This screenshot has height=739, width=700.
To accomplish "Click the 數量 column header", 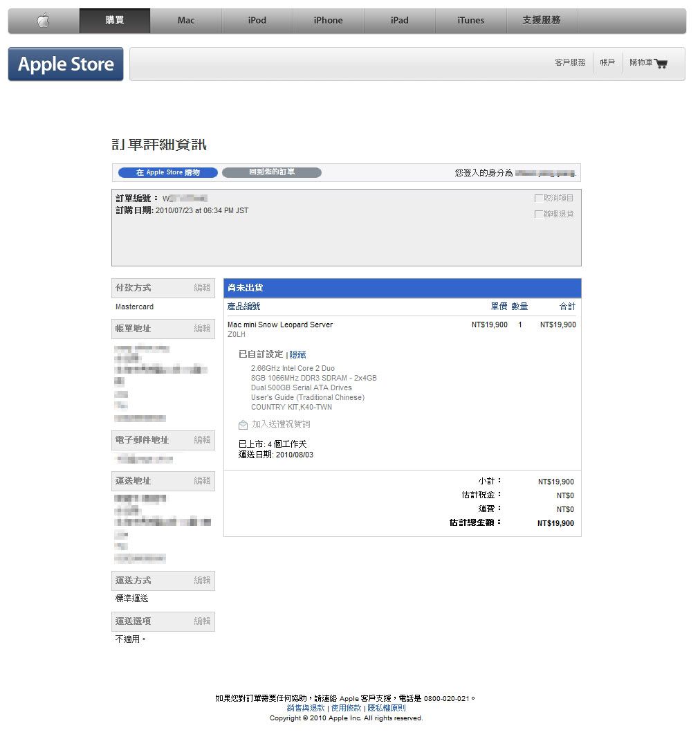I will [x=519, y=307].
